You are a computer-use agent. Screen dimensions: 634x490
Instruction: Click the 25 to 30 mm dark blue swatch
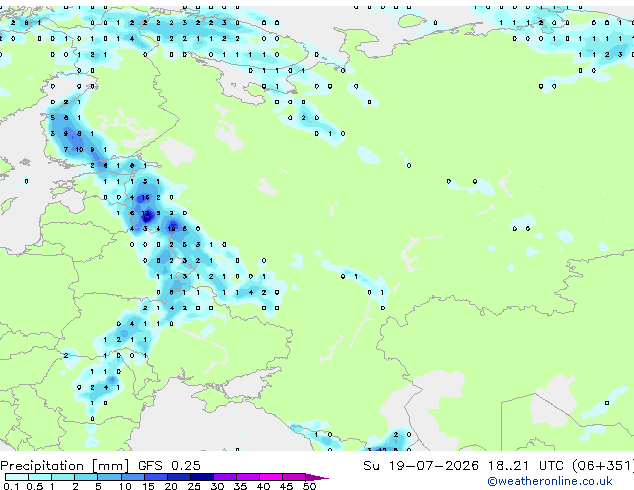pos(201,477)
